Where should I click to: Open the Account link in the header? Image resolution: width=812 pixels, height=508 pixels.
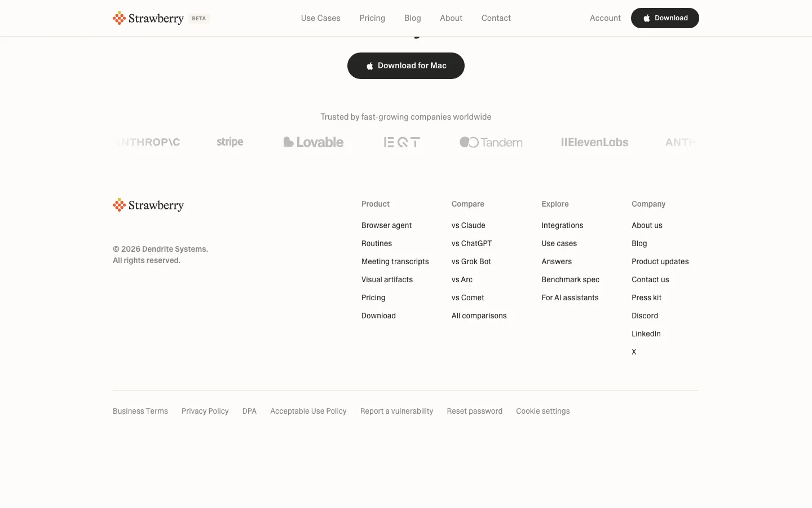tap(605, 18)
